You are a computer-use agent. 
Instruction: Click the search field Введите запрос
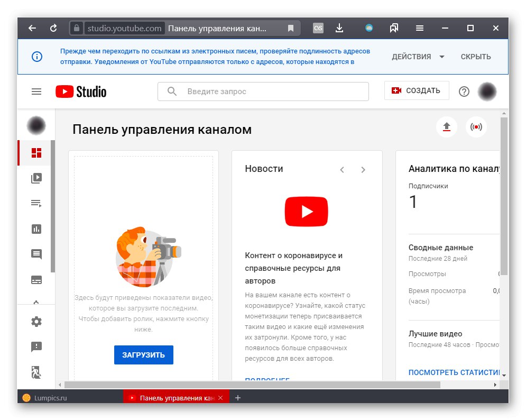click(263, 92)
